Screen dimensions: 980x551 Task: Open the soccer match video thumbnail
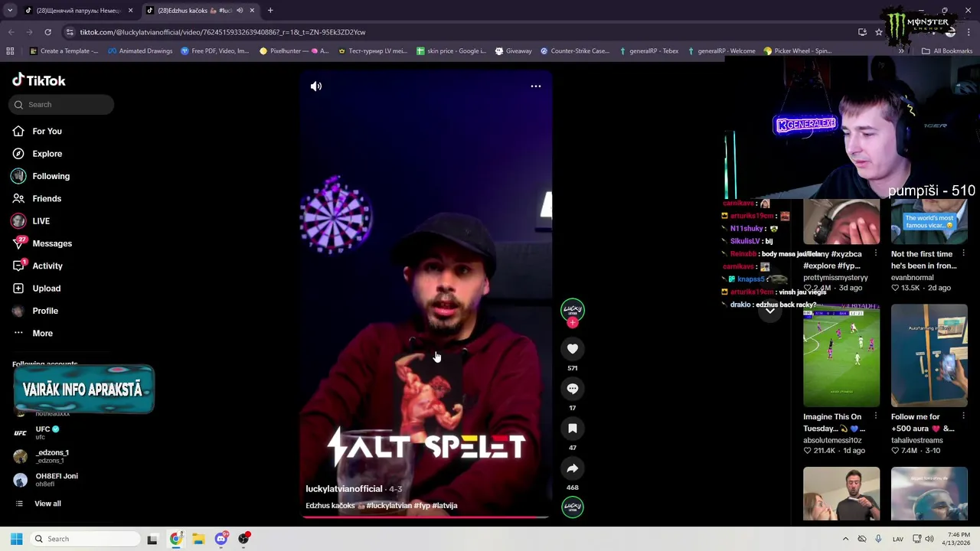841,356
